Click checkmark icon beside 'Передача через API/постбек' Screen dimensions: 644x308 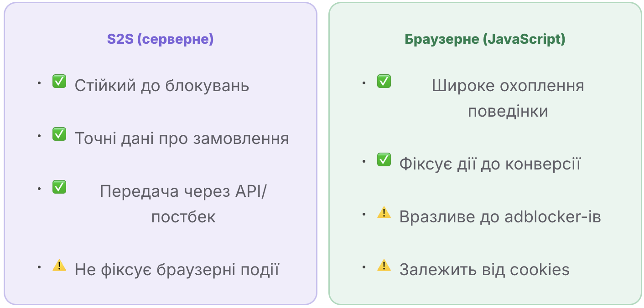click(59, 187)
